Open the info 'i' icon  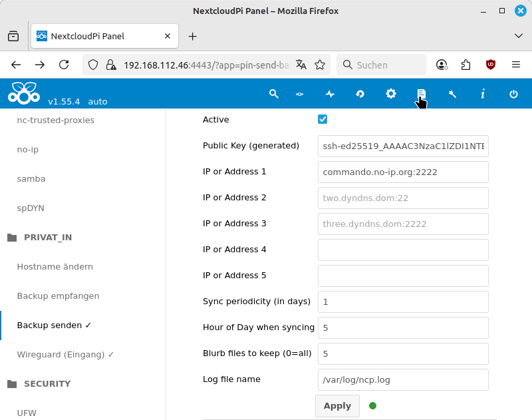483,94
